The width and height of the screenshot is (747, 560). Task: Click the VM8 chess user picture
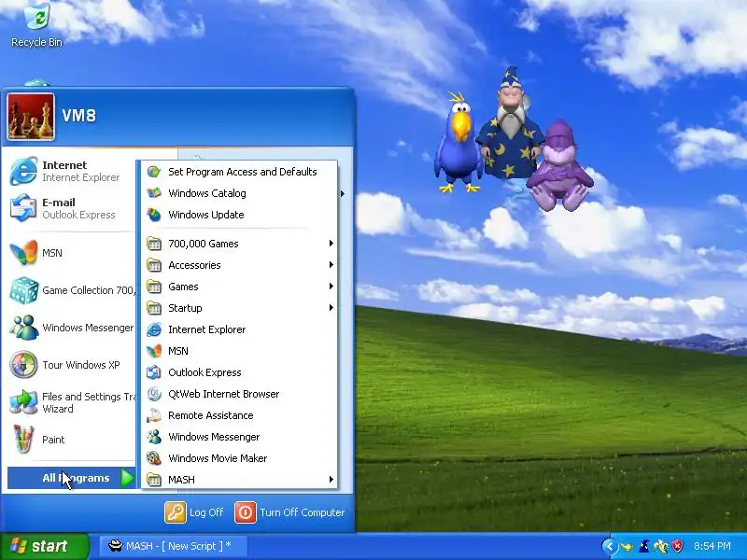point(31,116)
